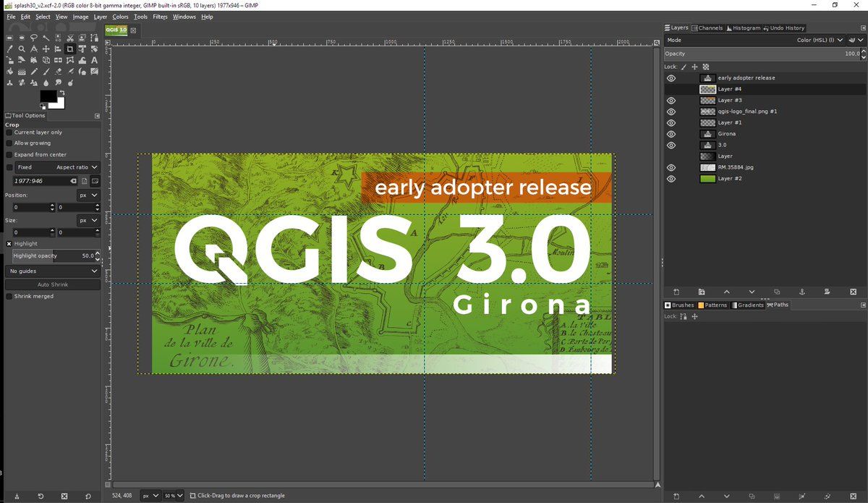Select the Move tool
This screenshot has width=868, height=503.
tap(46, 49)
